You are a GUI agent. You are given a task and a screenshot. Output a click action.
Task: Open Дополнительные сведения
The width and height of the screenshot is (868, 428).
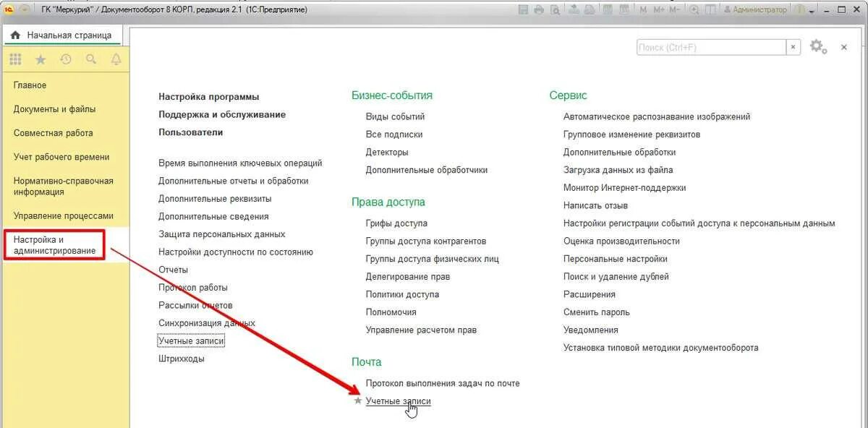(x=213, y=216)
